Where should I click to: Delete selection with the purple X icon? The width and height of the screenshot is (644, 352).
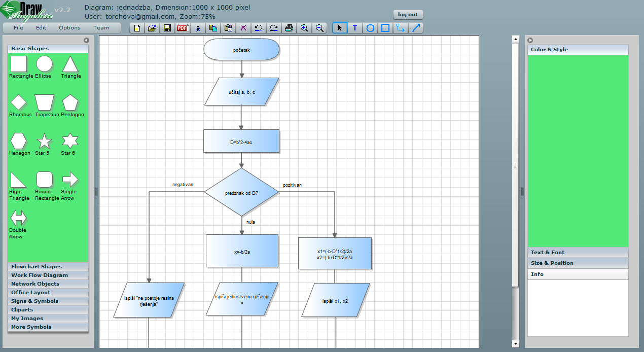pos(243,28)
